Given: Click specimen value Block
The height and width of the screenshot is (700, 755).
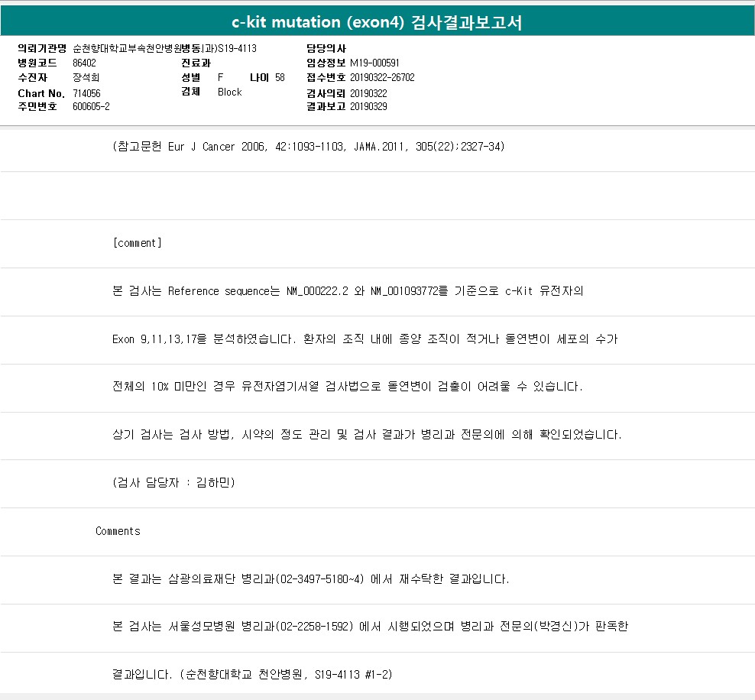Looking at the screenshot, I should pyautogui.click(x=230, y=92).
